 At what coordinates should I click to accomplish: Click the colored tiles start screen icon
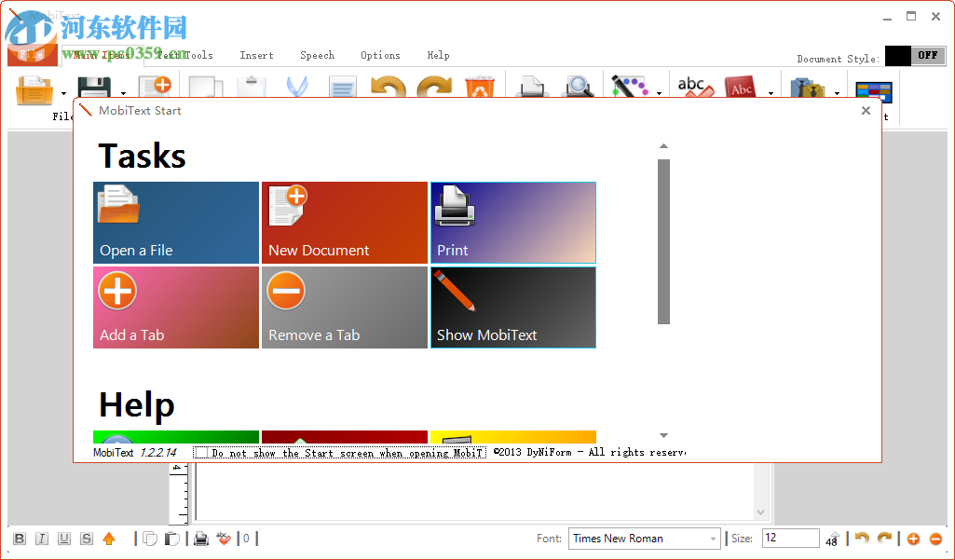(x=873, y=90)
